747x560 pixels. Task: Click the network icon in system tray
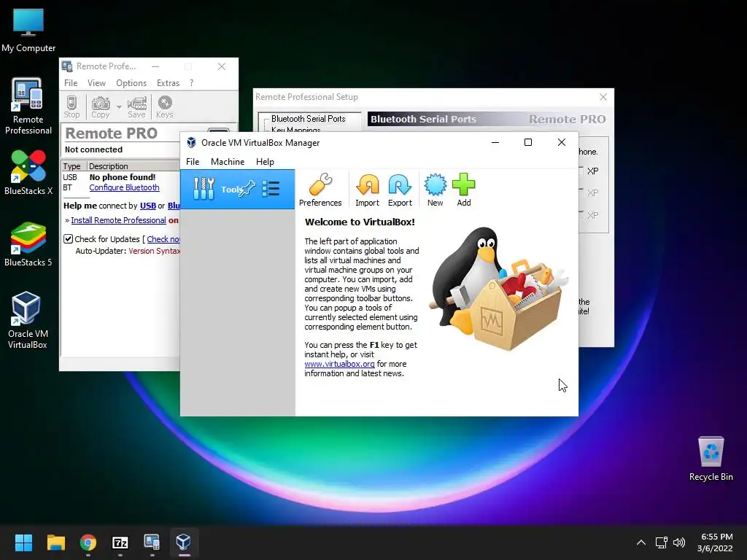pyautogui.click(x=661, y=542)
